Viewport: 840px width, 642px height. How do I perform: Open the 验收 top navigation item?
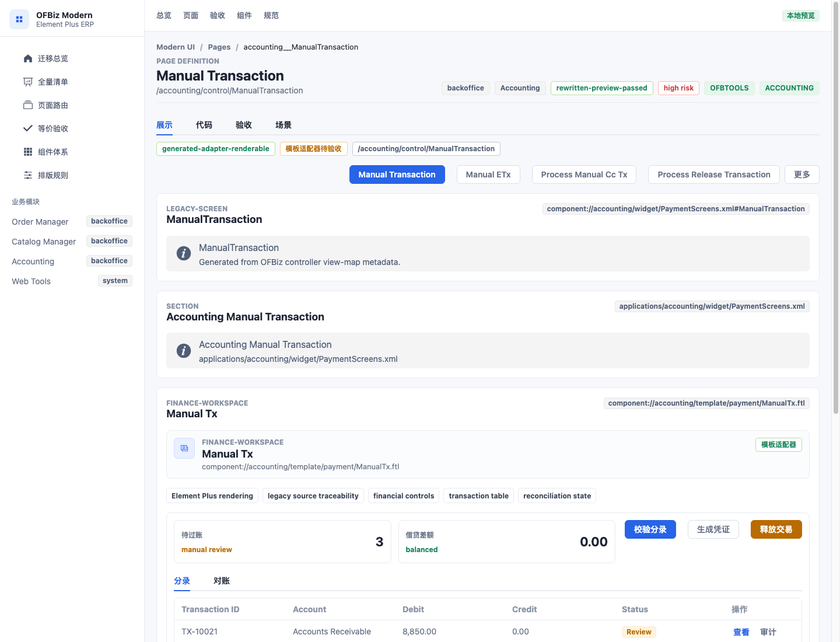218,16
